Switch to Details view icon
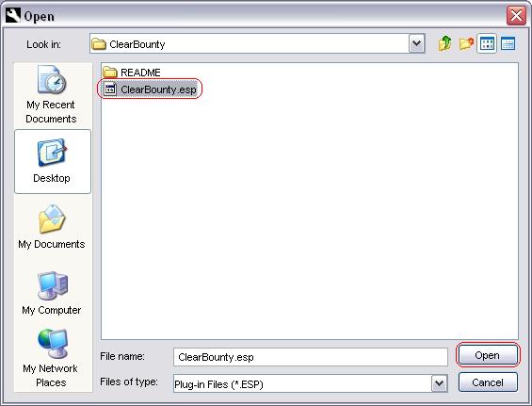 (x=508, y=43)
